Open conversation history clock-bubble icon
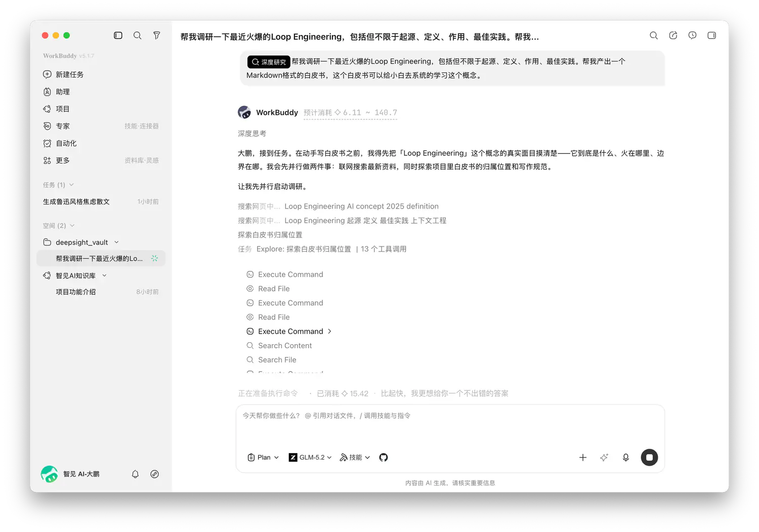 click(x=692, y=35)
